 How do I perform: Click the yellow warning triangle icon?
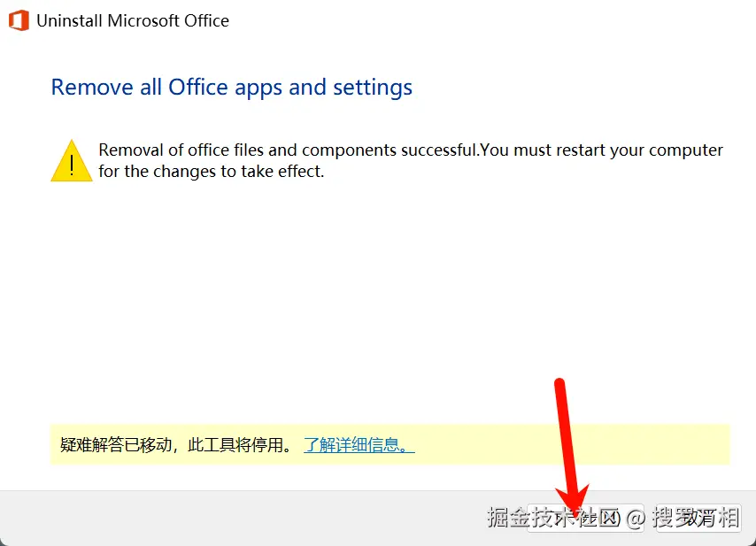(72, 161)
